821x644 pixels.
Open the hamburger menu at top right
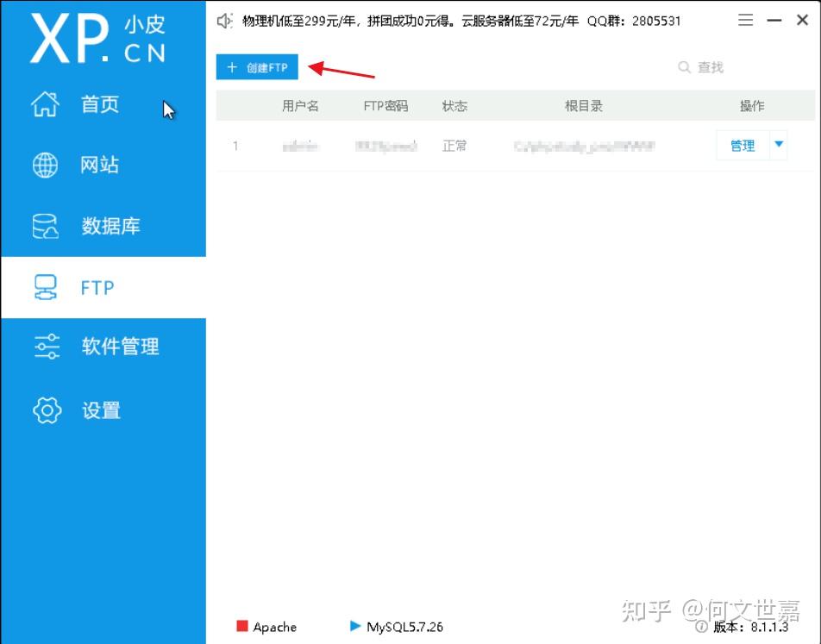coord(745,20)
